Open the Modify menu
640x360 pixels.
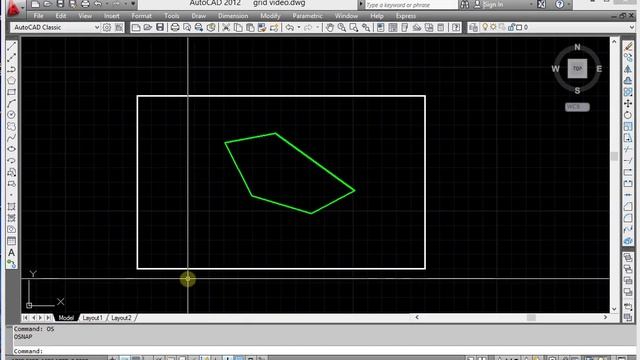[x=270, y=16]
